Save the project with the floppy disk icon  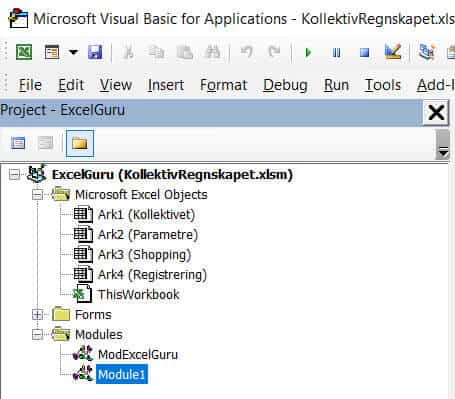[x=95, y=52]
